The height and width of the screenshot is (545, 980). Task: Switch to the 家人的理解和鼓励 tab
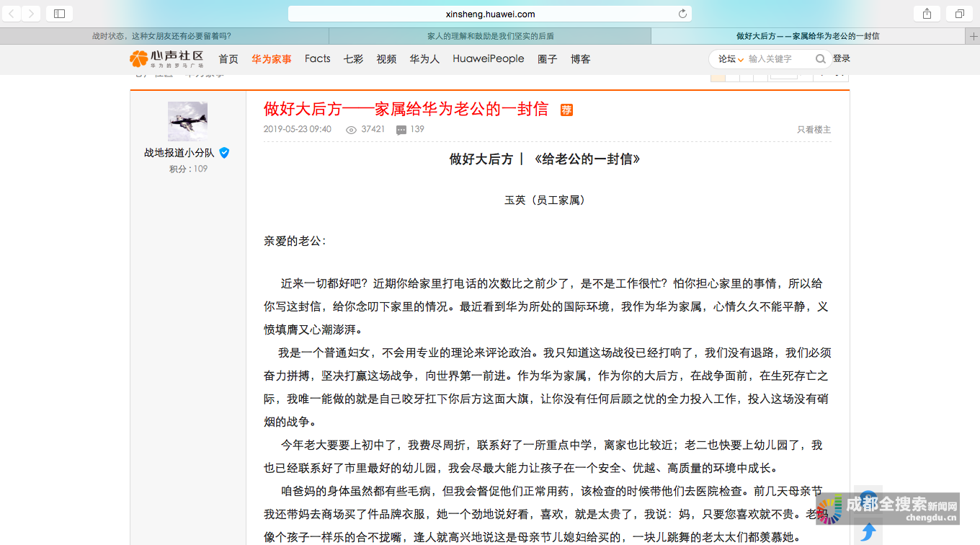click(490, 36)
